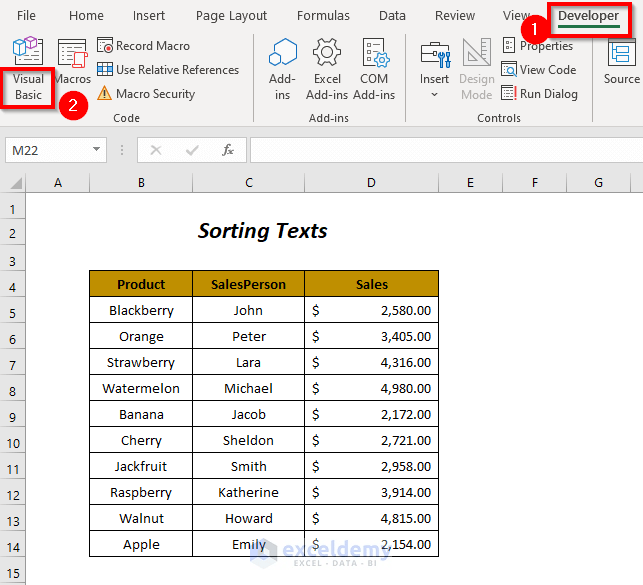This screenshot has width=643, height=585.
Task: Open the Add-ins button
Action: coord(283,70)
